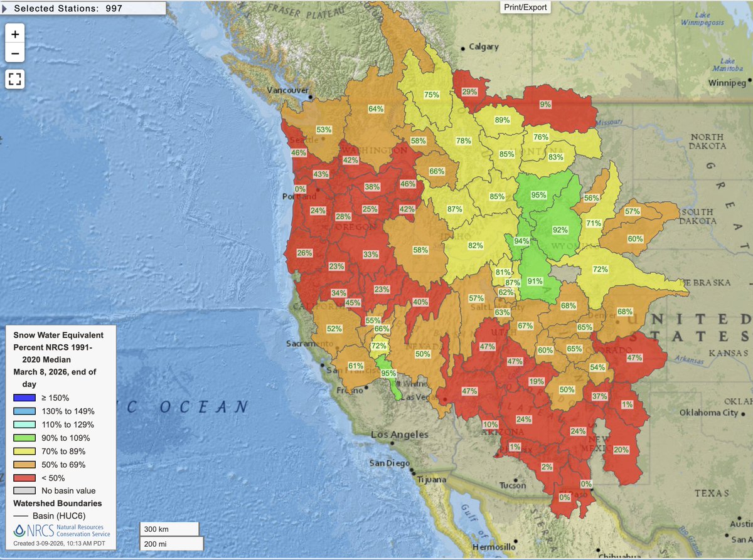753x560 pixels.
Task: Select the basin labeled 33%
Action: (x=370, y=255)
